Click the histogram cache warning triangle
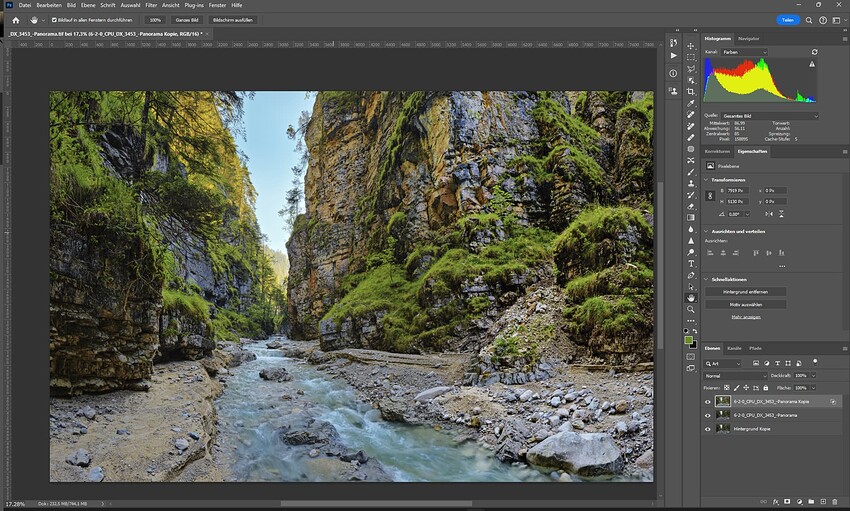Image resolution: width=850 pixels, height=511 pixels. (812, 64)
